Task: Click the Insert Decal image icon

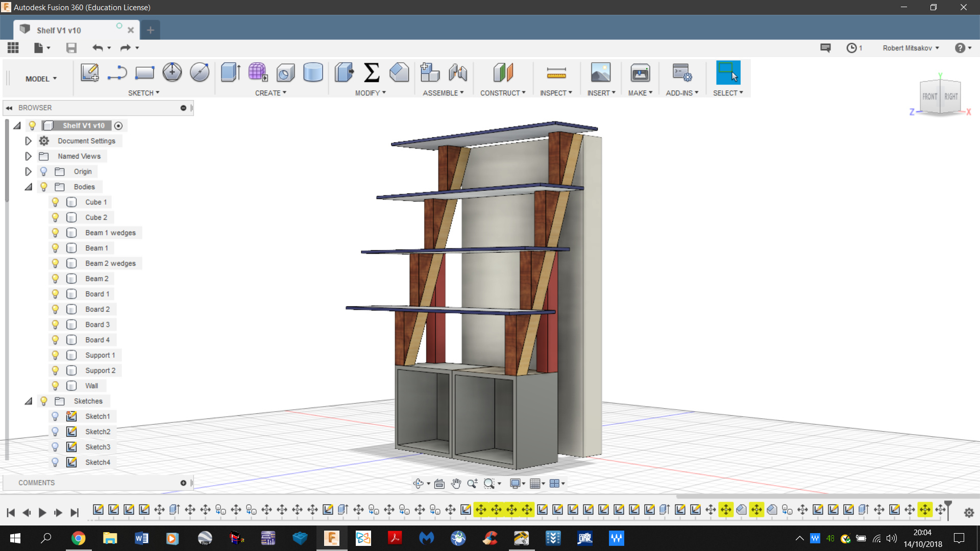Action: coord(600,72)
